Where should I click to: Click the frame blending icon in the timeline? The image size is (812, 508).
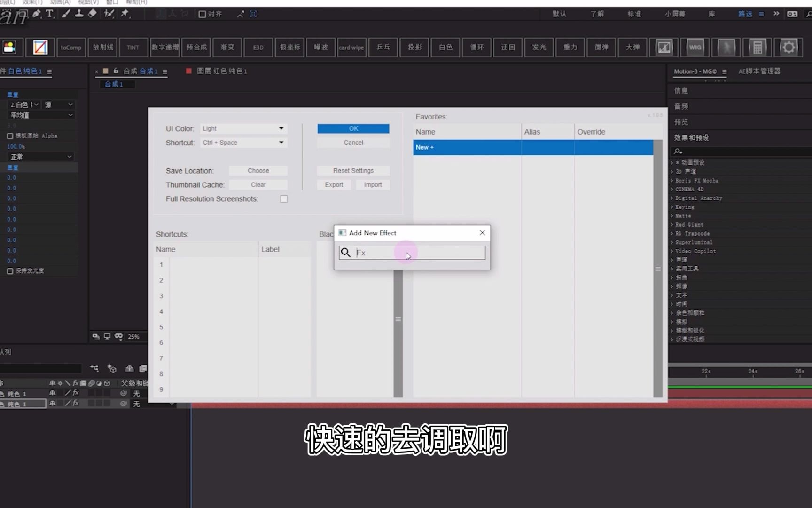[143, 368]
